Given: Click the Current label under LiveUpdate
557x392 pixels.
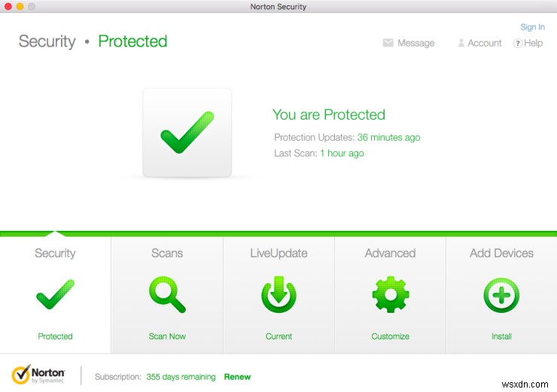Looking at the screenshot, I should click(x=278, y=336).
